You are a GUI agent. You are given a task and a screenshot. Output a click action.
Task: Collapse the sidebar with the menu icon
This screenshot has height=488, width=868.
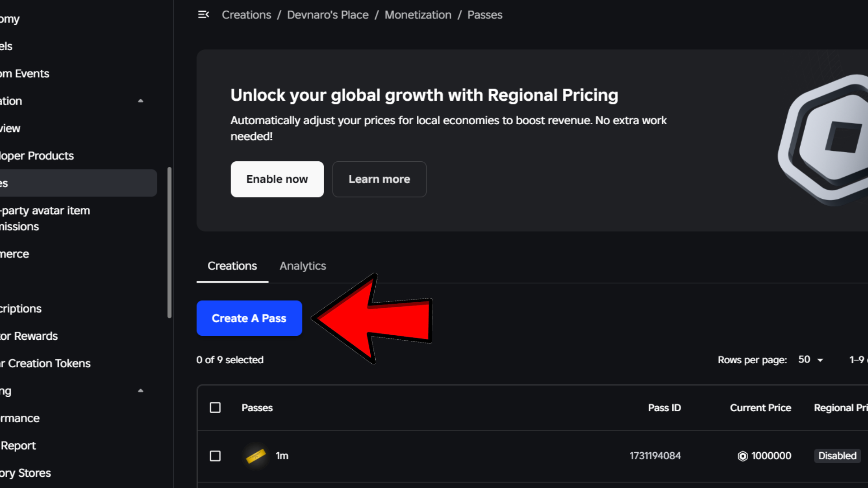coord(203,15)
